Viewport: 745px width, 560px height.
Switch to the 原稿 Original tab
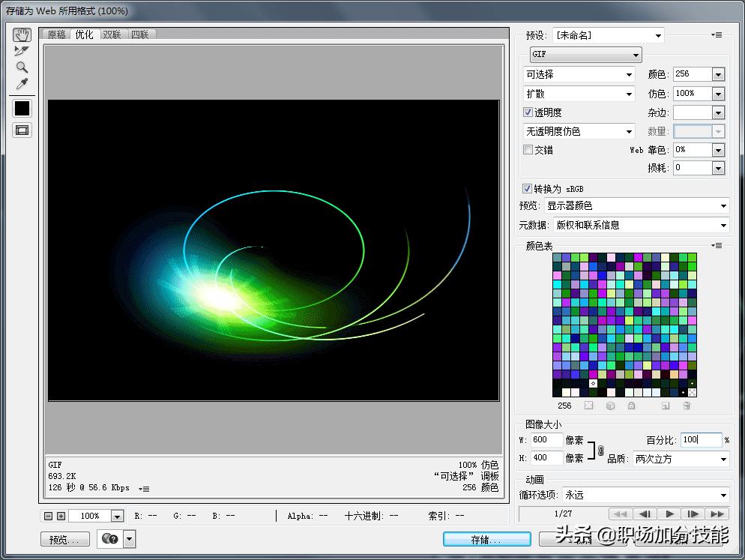point(55,34)
